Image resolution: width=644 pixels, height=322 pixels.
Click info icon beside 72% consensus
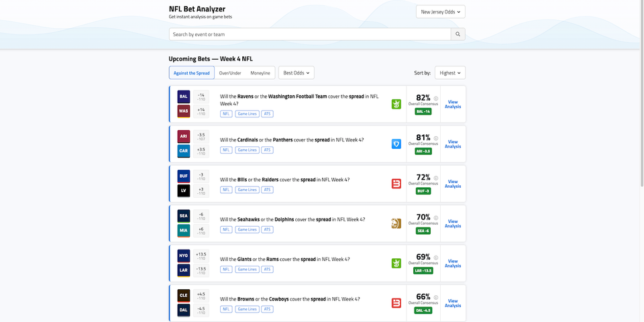(436, 178)
